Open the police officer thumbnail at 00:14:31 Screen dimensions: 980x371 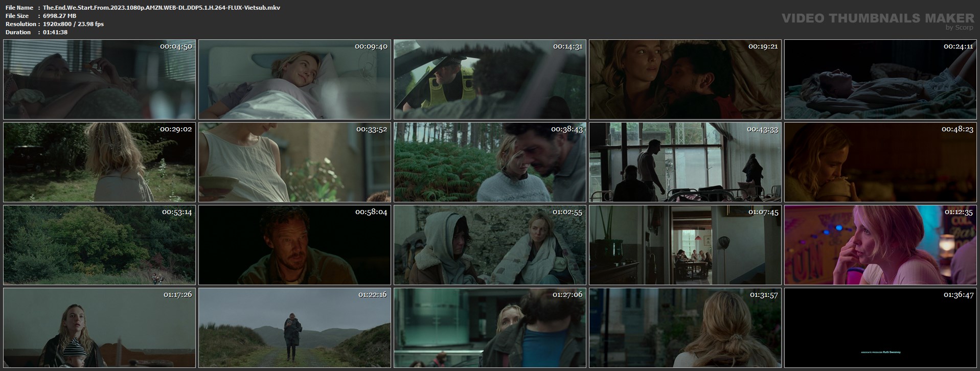pos(490,79)
